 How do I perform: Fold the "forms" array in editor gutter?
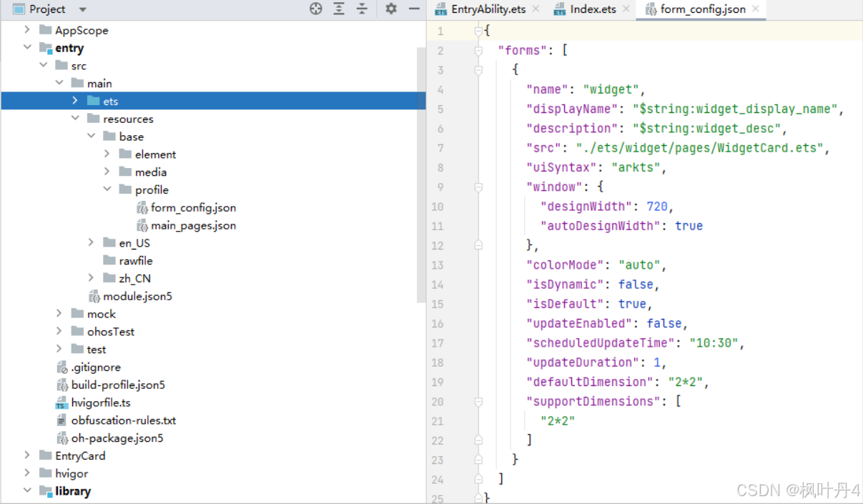tap(478, 51)
